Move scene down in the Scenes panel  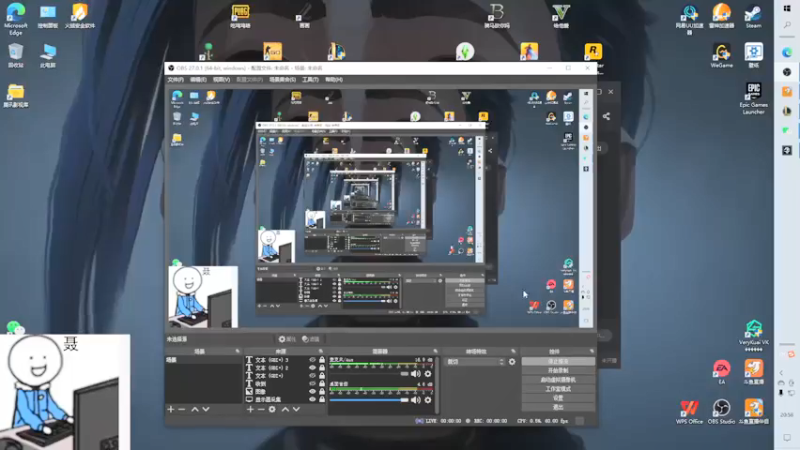click(206, 409)
